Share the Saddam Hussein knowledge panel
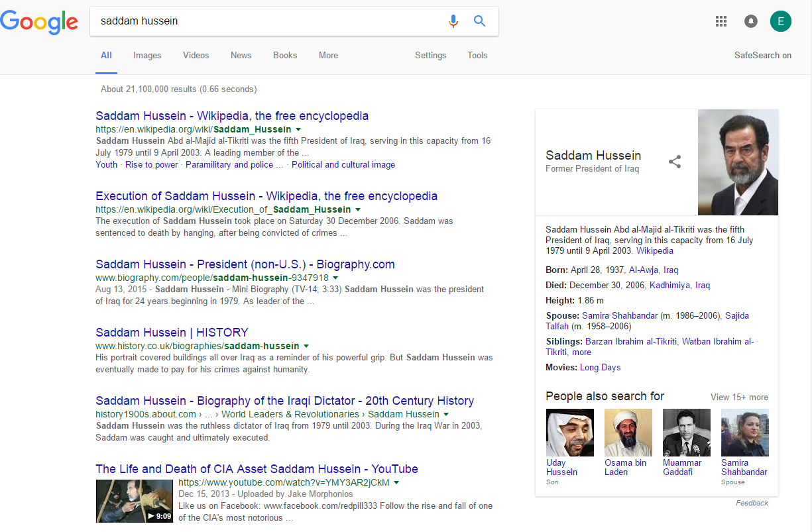Viewport: 812px width, 532px height. 675,162
